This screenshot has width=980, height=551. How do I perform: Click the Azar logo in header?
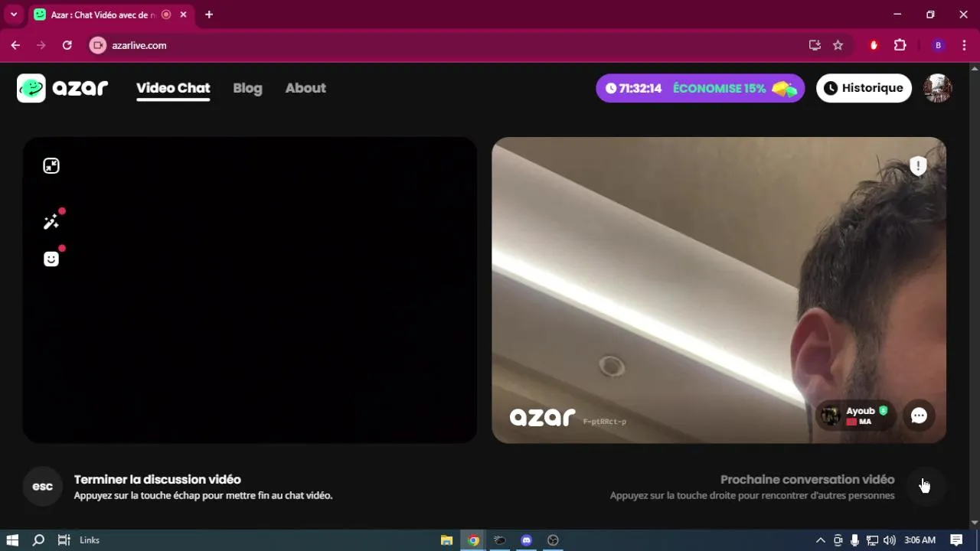coord(63,88)
